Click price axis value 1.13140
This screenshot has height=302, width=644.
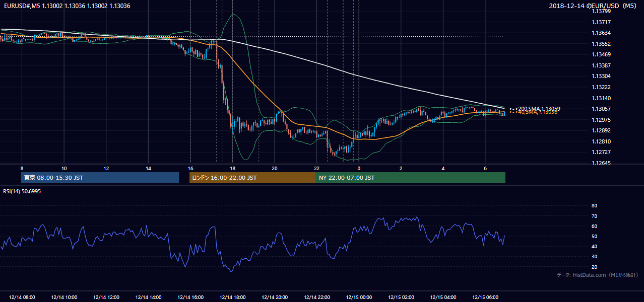[601, 98]
